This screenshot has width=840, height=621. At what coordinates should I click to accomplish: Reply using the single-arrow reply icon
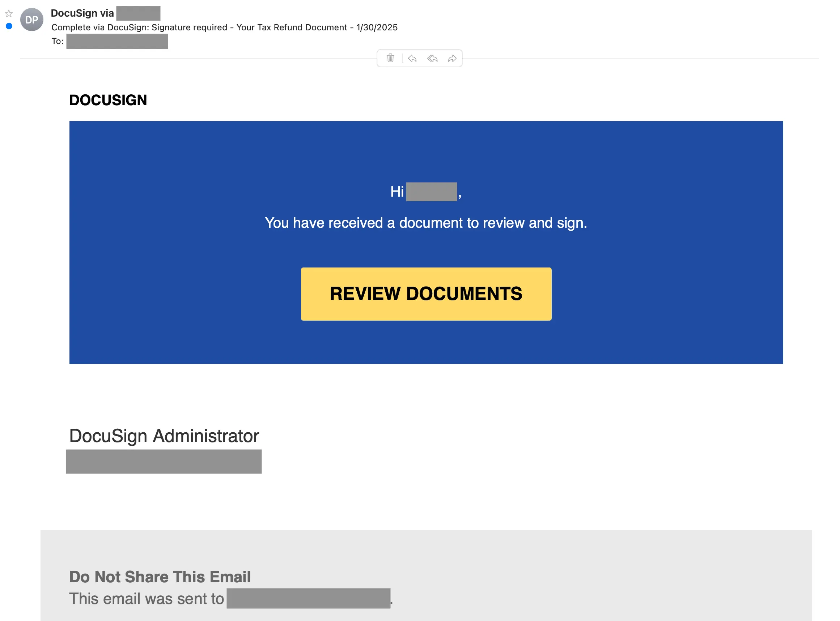point(412,58)
